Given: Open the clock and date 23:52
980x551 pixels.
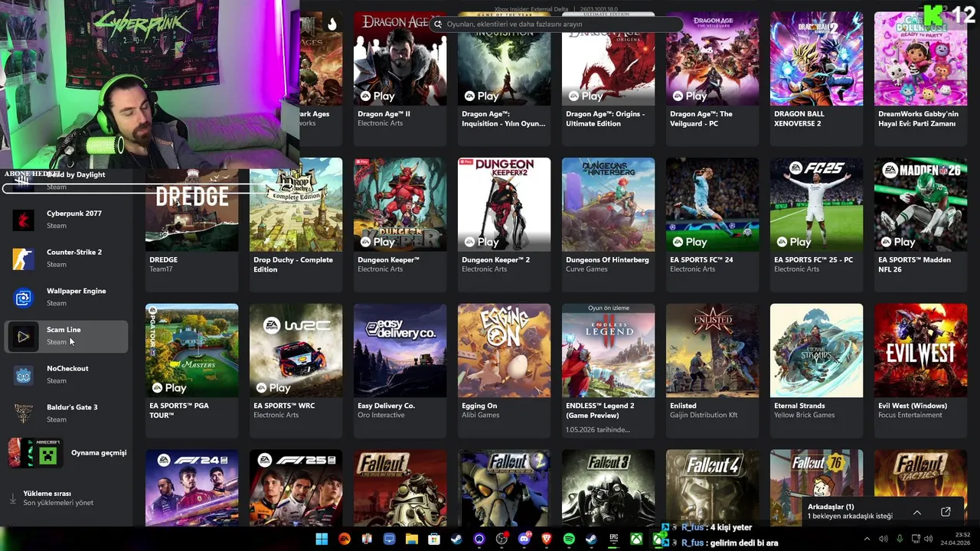Looking at the screenshot, I should click(955, 539).
